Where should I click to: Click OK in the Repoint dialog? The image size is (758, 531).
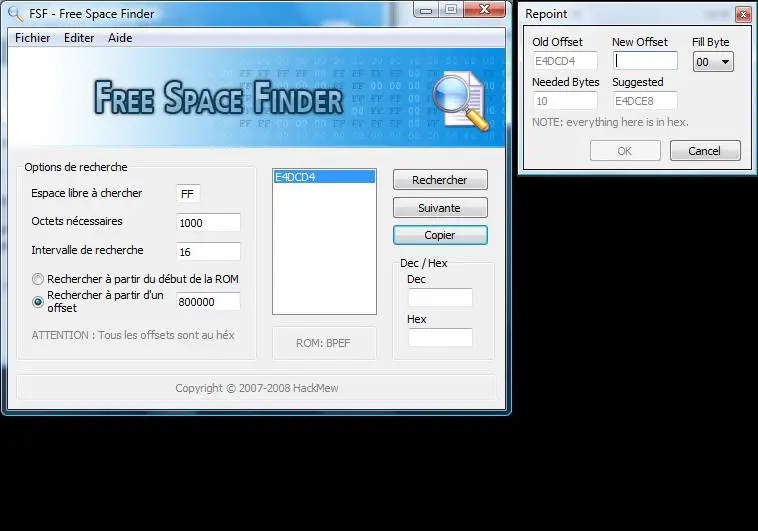(x=625, y=151)
